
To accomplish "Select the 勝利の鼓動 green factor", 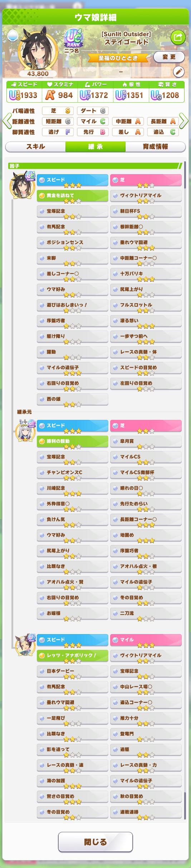I will tap(73, 441).
